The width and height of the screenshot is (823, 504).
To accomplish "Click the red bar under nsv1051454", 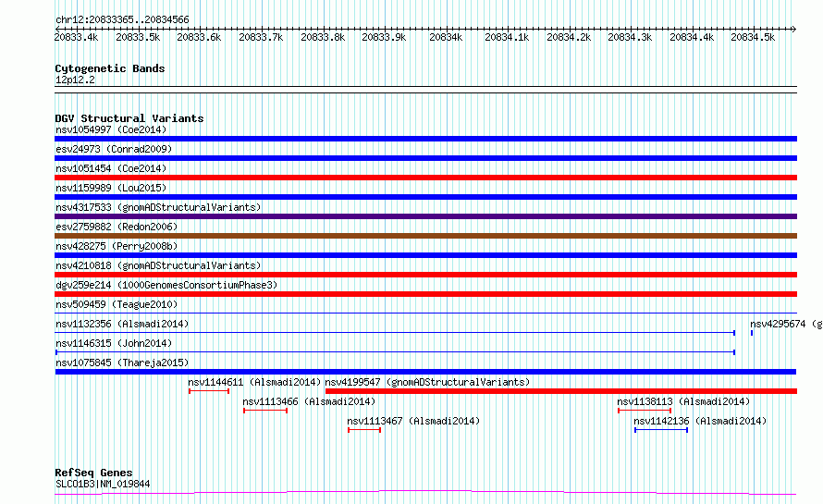I will click(425, 178).
